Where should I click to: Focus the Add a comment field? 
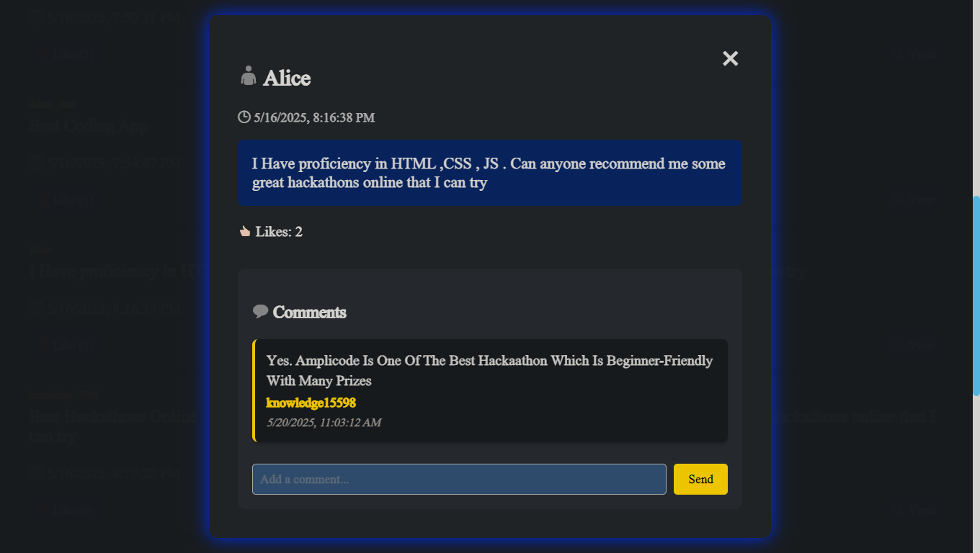(x=459, y=480)
